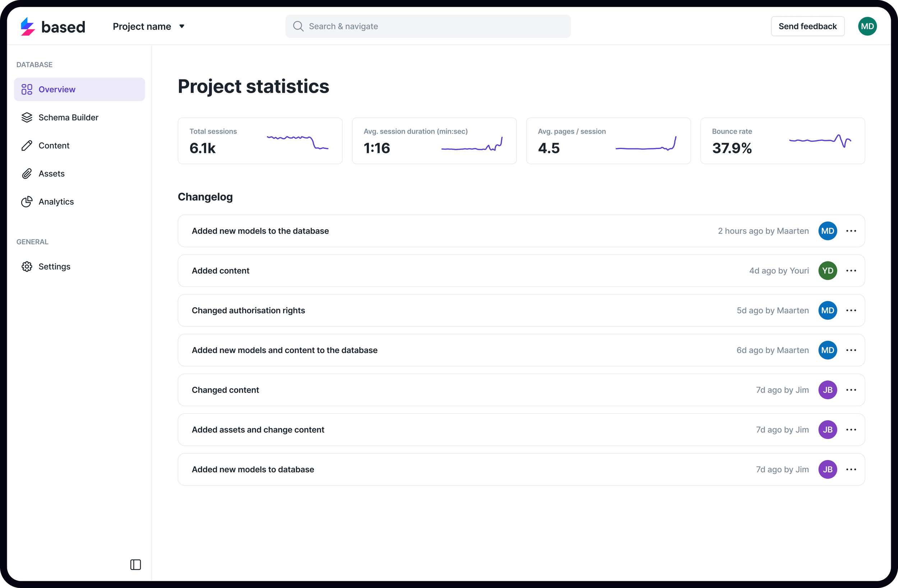
Task: Open more options for Changed authorisation rights
Action: (x=851, y=310)
